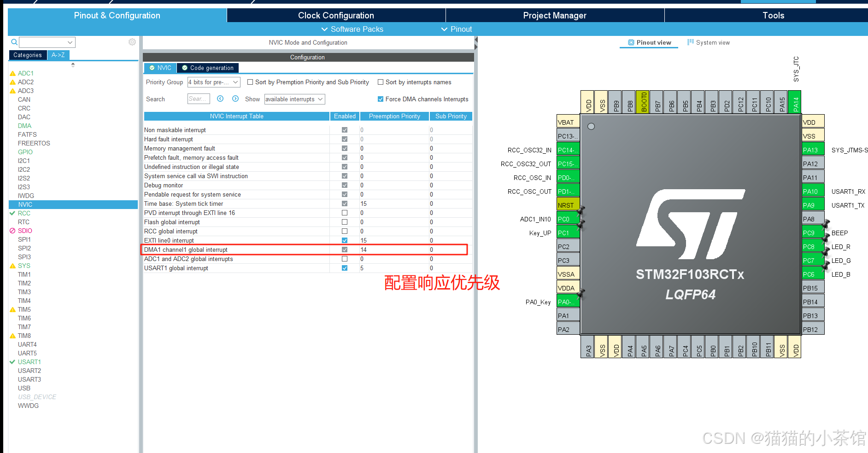Open FREERTOS in the peripheral list
Image resolution: width=868 pixels, height=453 pixels.
click(x=34, y=143)
